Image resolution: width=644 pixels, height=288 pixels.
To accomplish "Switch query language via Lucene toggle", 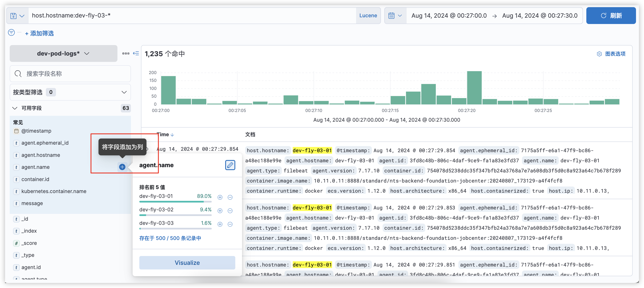I will pyautogui.click(x=368, y=16).
